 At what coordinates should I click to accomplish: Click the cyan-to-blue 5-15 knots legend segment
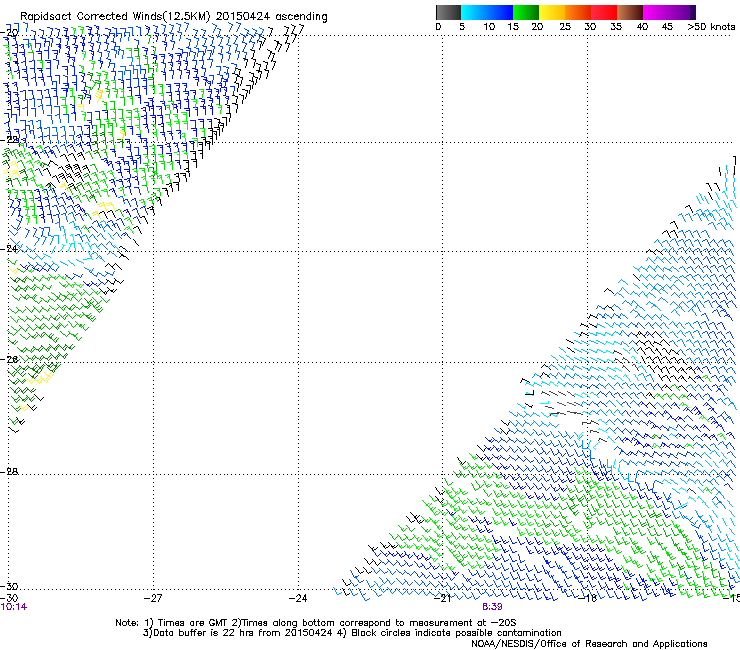click(x=487, y=12)
